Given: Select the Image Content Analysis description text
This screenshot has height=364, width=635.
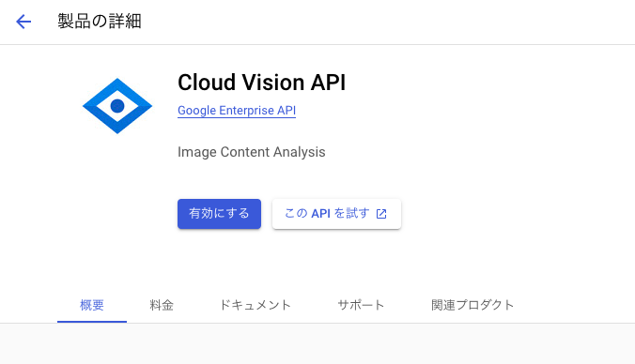Looking at the screenshot, I should pyautogui.click(x=252, y=152).
